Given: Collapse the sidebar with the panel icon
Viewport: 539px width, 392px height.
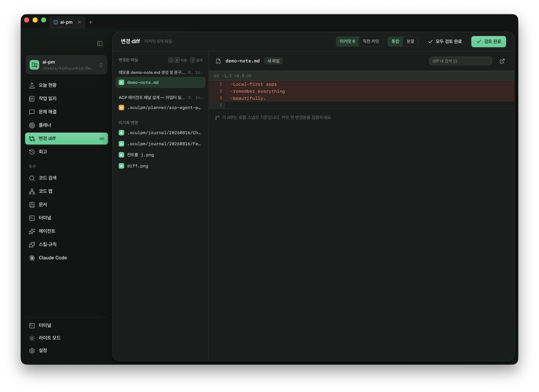Looking at the screenshot, I should 100,44.
